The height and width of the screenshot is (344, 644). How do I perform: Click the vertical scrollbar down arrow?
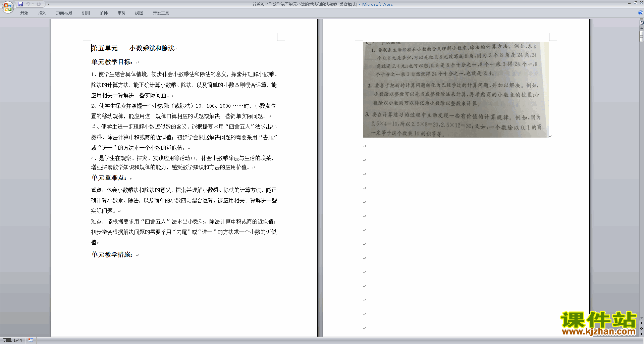641,318
